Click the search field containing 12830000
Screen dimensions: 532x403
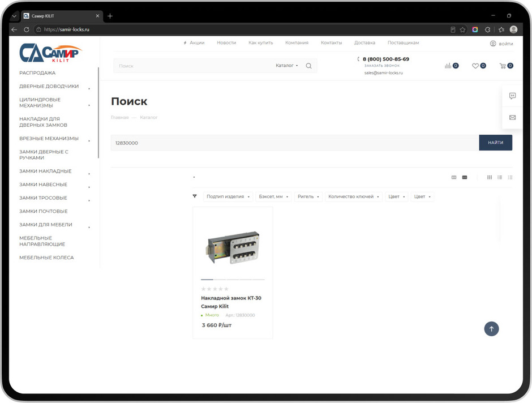point(295,143)
